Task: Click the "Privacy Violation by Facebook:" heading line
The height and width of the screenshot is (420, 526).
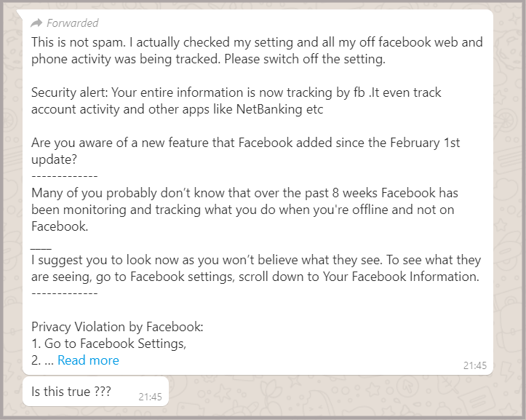Action: pyautogui.click(x=117, y=327)
